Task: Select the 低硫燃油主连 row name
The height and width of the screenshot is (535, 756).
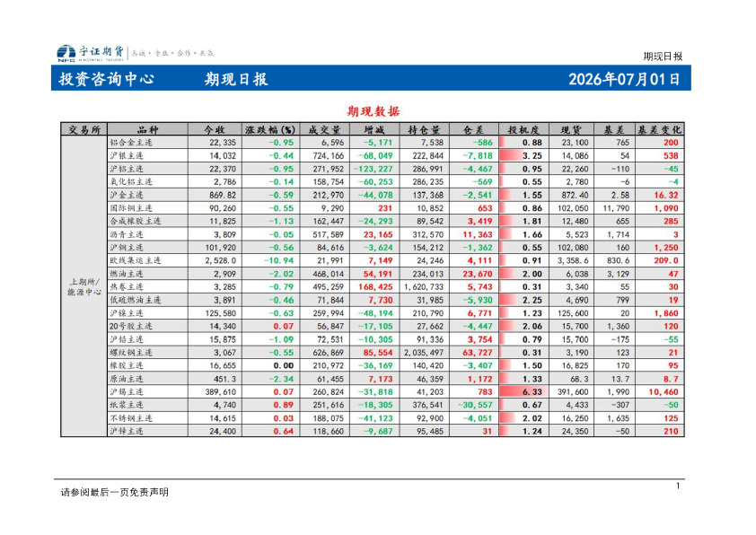Action: tap(136, 300)
